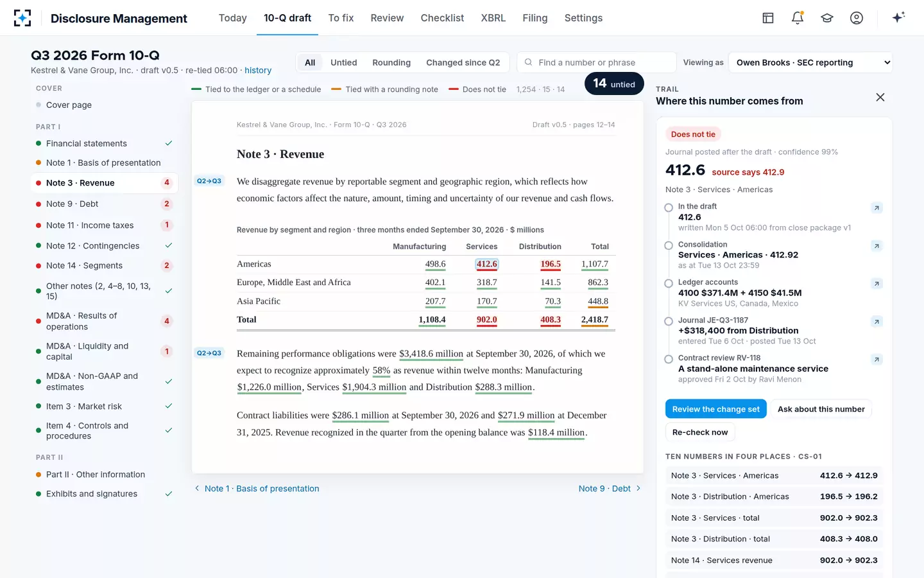Launch the sparkle AI assistant icon
924x578 pixels.
(898, 17)
